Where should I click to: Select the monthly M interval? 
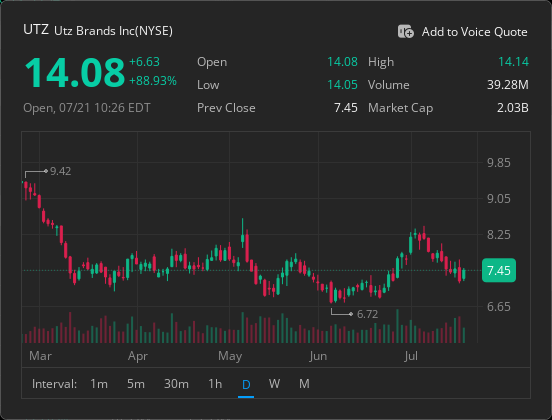[304, 383]
